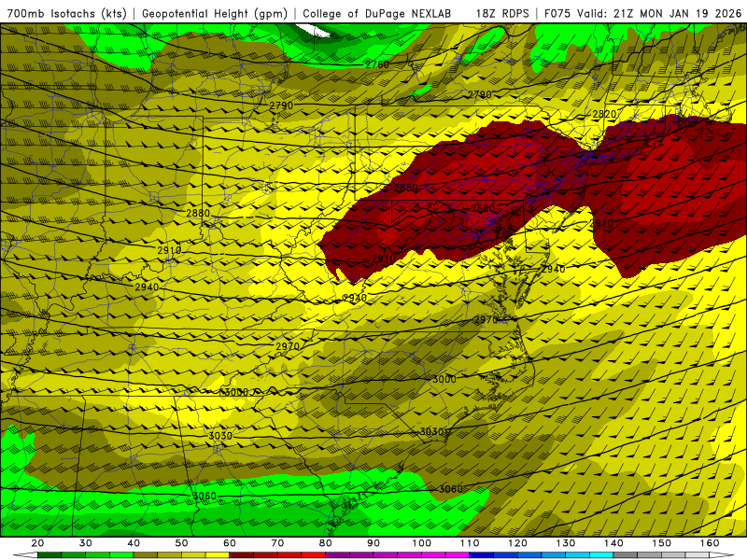Click the '140' value on the color scale
This screenshot has width=747, height=560.
pyautogui.click(x=613, y=543)
